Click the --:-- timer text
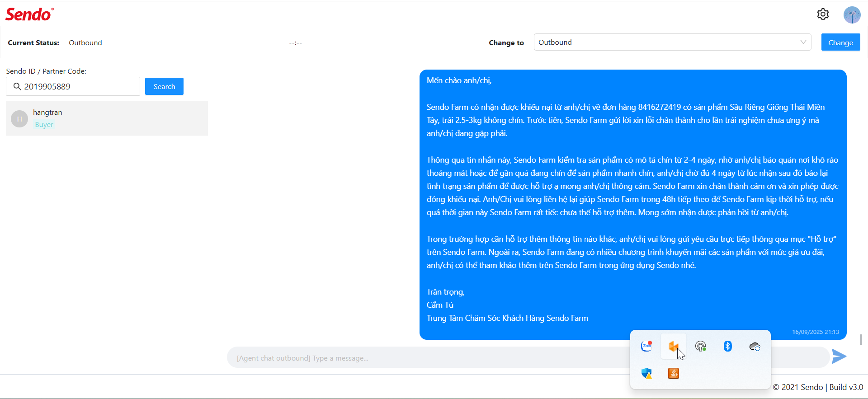The width and height of the screenshot is (868, 399). (x=296, y=43)
